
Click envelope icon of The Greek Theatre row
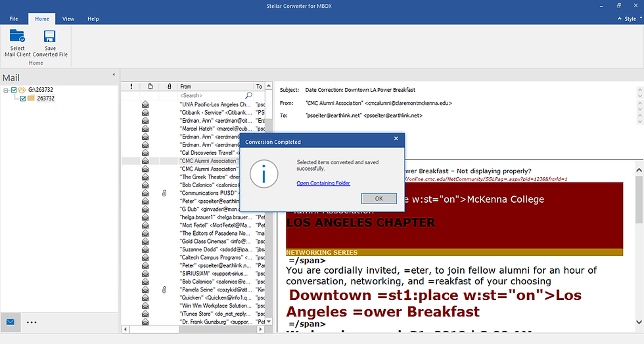click(x=145, y=177)
